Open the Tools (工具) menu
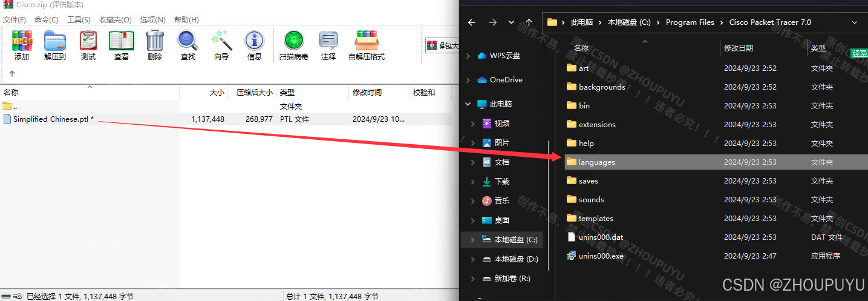The width and height of the screenshot is (868, 301). pyautogui.click(x=79, y=20)
